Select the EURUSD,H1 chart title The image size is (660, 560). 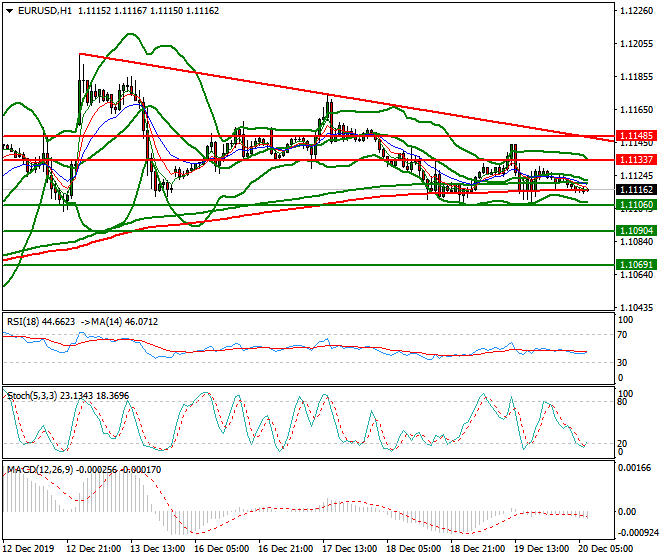tap(45, 11)
